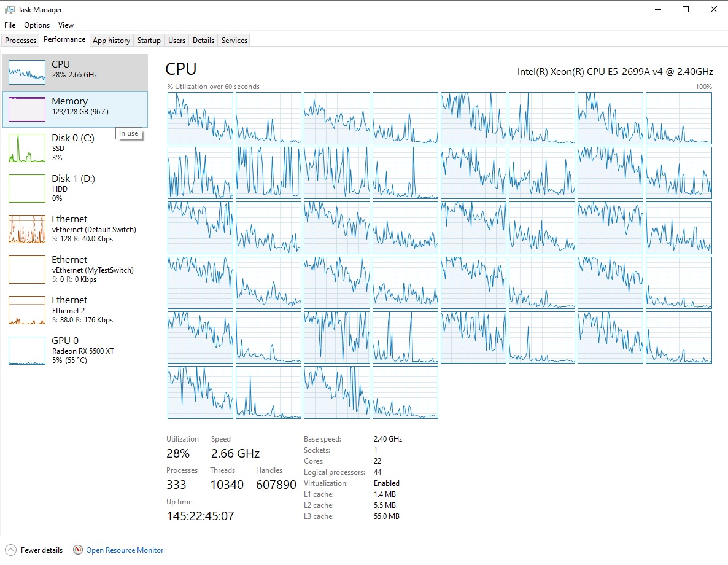The width and height of the screenshot is (728, 565).
Task: Click the Ethernet 2 label
Action: (x=68, y=310)
